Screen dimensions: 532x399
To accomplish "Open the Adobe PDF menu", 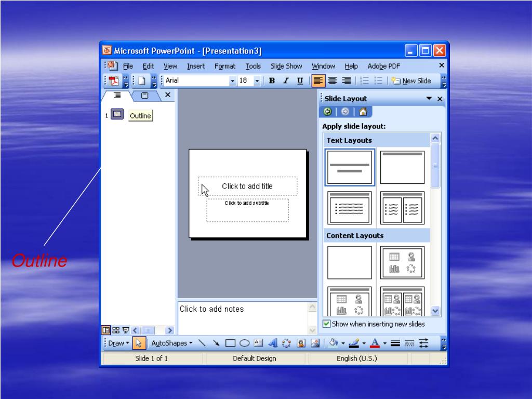I will pyautogui.click(x=384, y=66).
